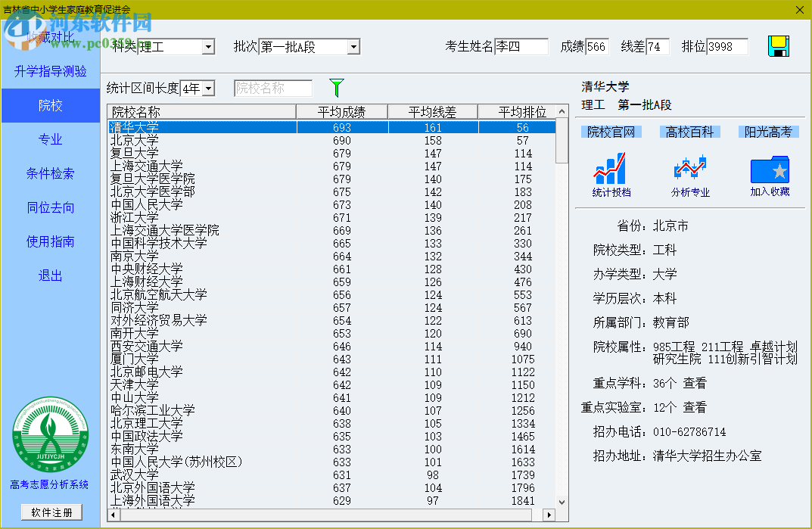Viewport: 812px width, 529px height.
Task: Expand the 批次 dropdown
Action: tap(353, 48)
